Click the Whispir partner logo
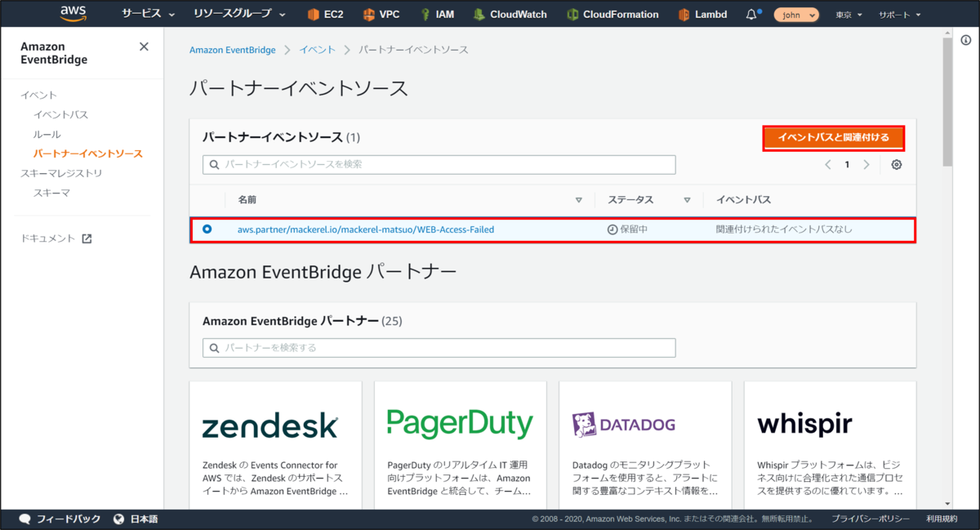The width and height of the screenshot is (980, 530). pyautogui.click(x=804, y=425)
